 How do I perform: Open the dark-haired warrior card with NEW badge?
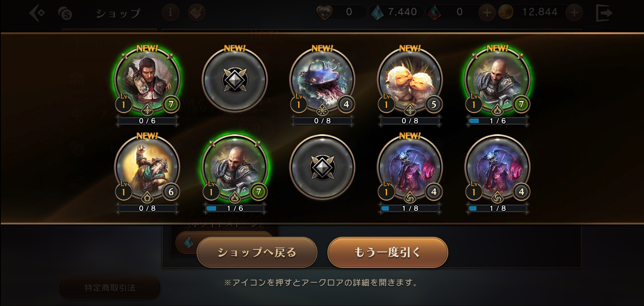pos(147,80)
